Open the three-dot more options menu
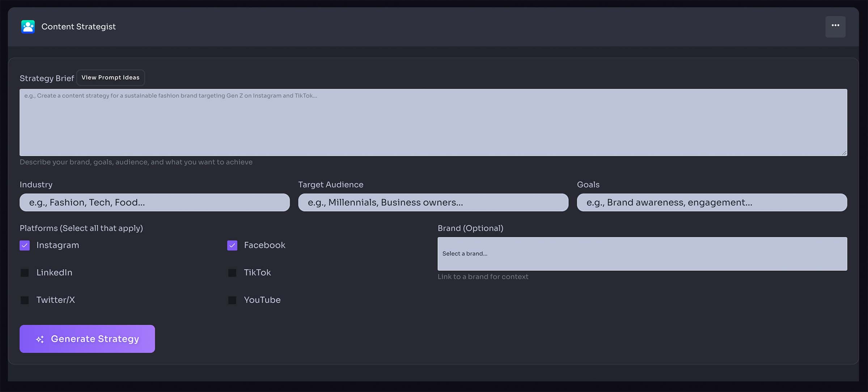 (835, 26)
